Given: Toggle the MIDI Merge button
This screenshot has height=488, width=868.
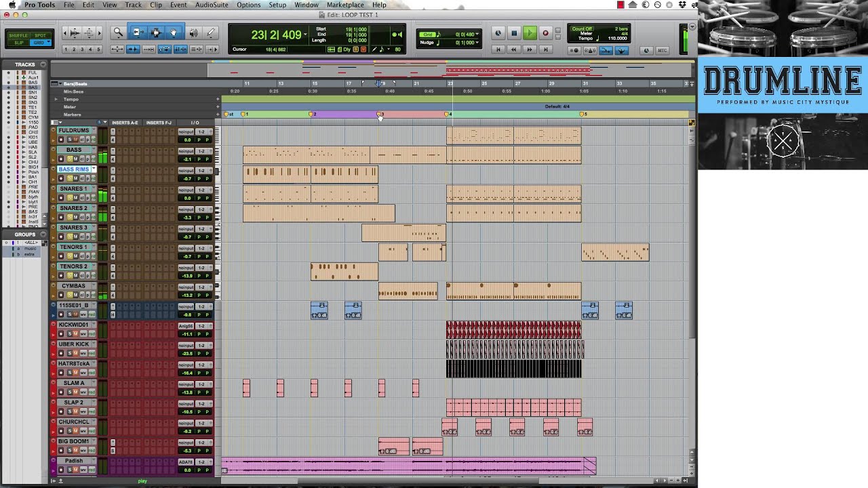Looking at the screenshot, I should point(606,50).
